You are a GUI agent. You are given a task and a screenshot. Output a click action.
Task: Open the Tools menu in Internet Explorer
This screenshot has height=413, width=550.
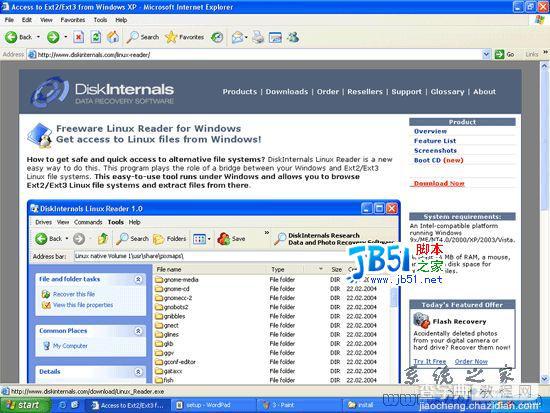tap(100, 20)
